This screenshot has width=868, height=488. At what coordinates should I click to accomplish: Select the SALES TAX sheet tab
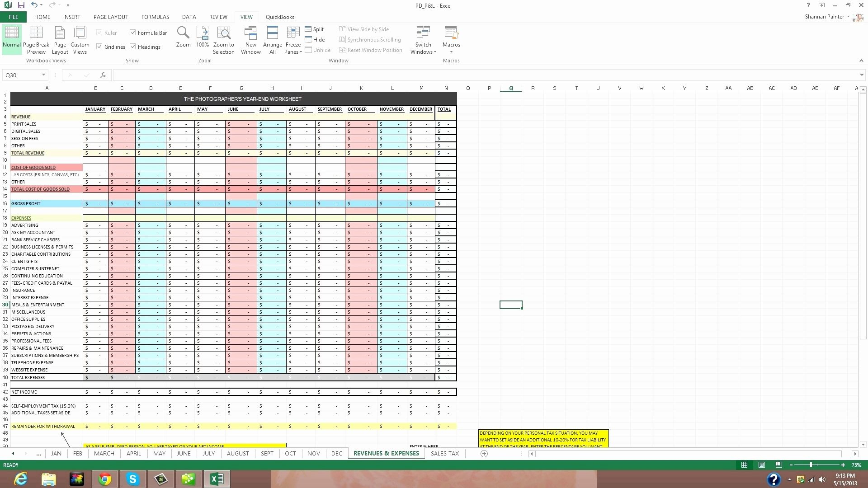pyautogui.click(x=444, y=453)
